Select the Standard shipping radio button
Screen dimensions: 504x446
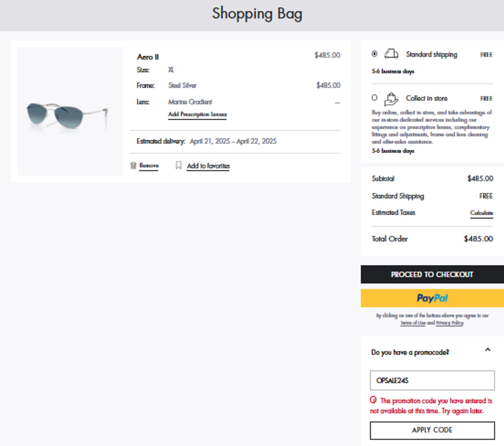[374, 54]
